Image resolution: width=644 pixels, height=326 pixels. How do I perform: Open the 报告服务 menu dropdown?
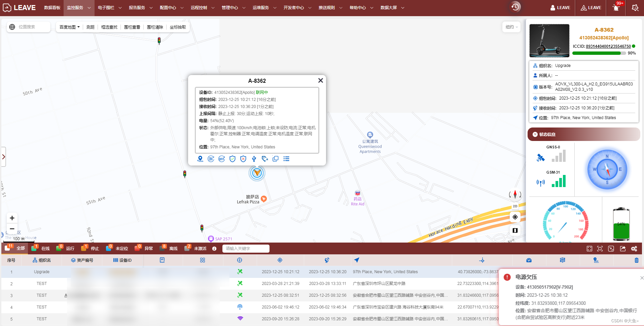(141, 8)
